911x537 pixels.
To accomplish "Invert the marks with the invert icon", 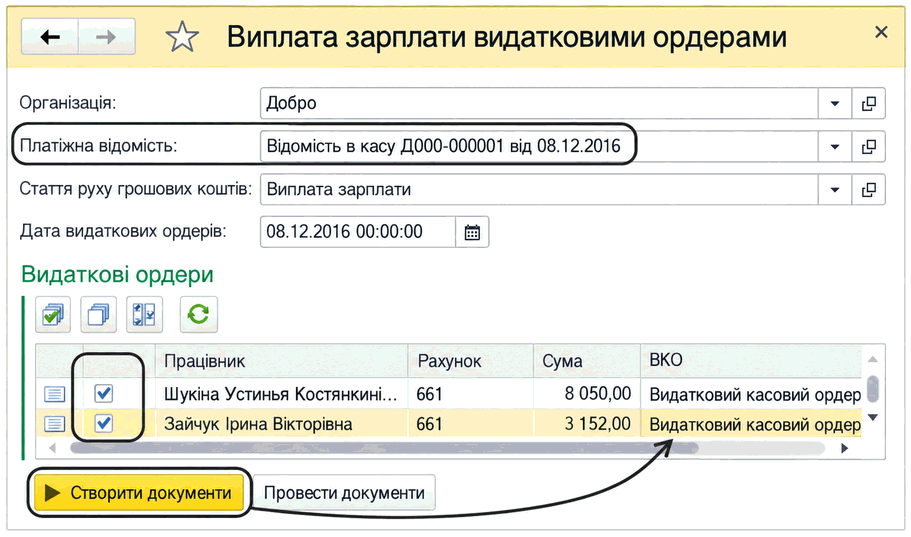I will [x=144, y=314].
